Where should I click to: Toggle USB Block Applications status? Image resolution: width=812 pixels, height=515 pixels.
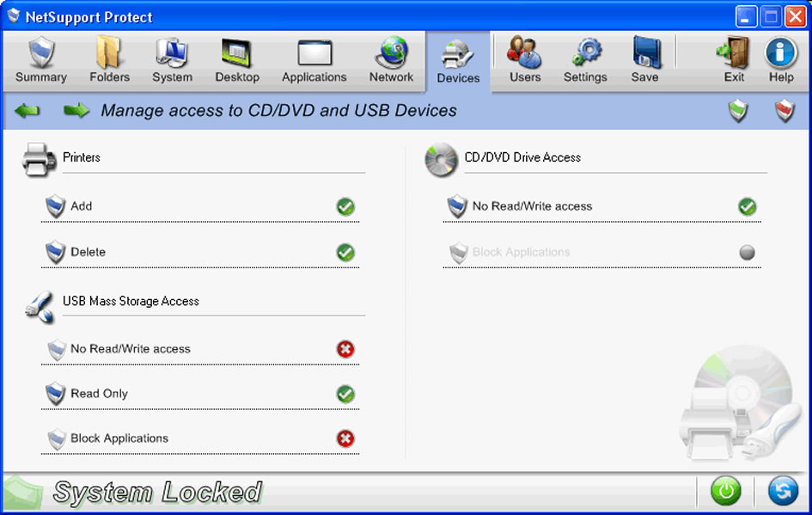[x=345, y=438]
